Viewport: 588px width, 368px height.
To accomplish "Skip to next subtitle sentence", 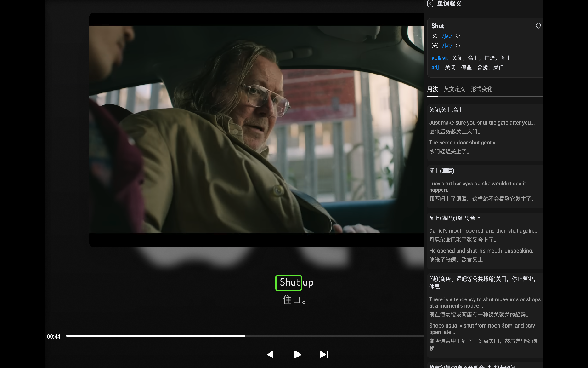I will click(324, 354).
